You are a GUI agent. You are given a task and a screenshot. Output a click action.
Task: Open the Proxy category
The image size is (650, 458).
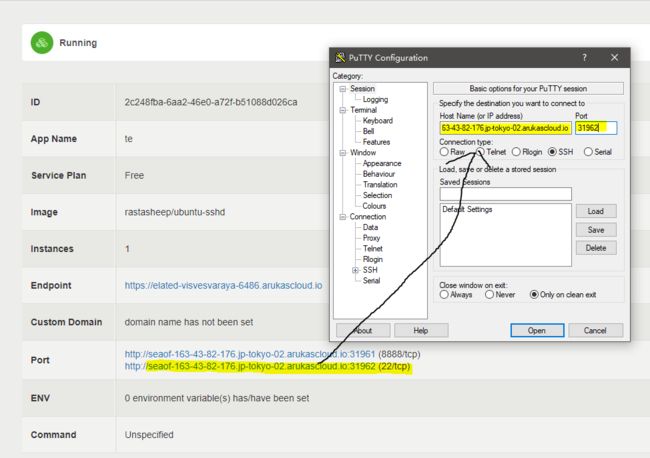click(371, 238)
